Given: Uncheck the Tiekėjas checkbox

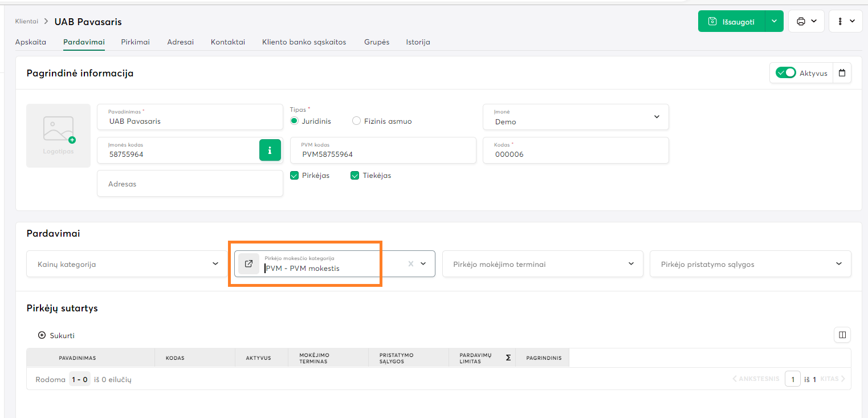Looking at the screenshot, I should coord(354,176).
